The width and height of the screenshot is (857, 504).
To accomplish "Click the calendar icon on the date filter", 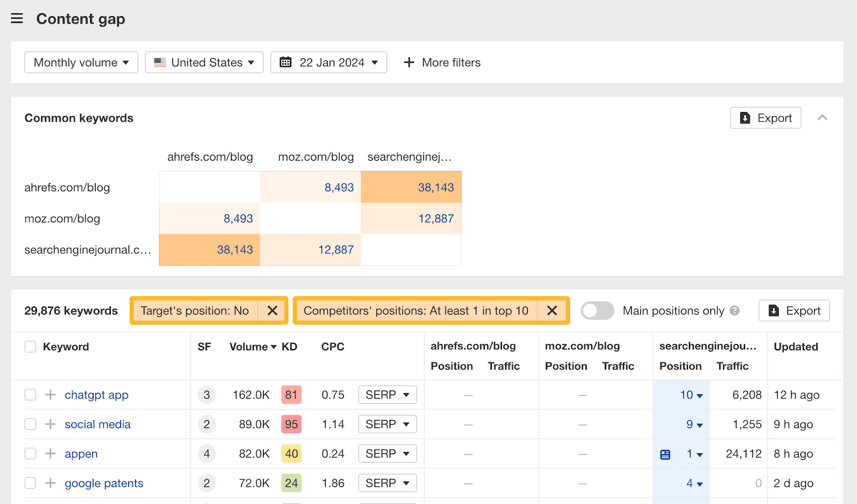I will pyautogui.click(x=285, y=62).
